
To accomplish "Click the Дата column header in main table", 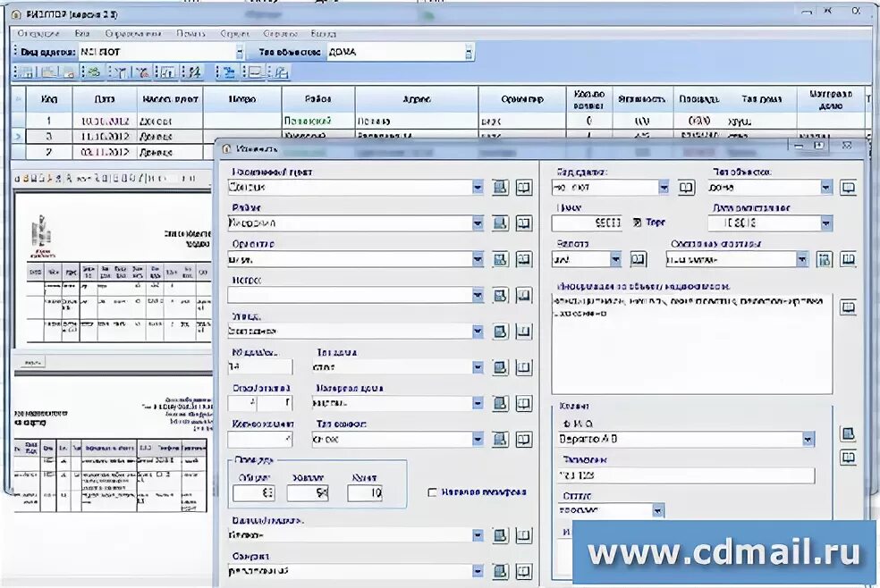I will click(x=105, y=99).
